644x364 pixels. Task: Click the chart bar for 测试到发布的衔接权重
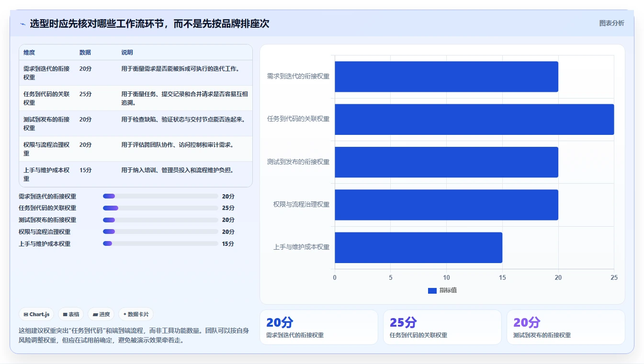coord(446,162)
